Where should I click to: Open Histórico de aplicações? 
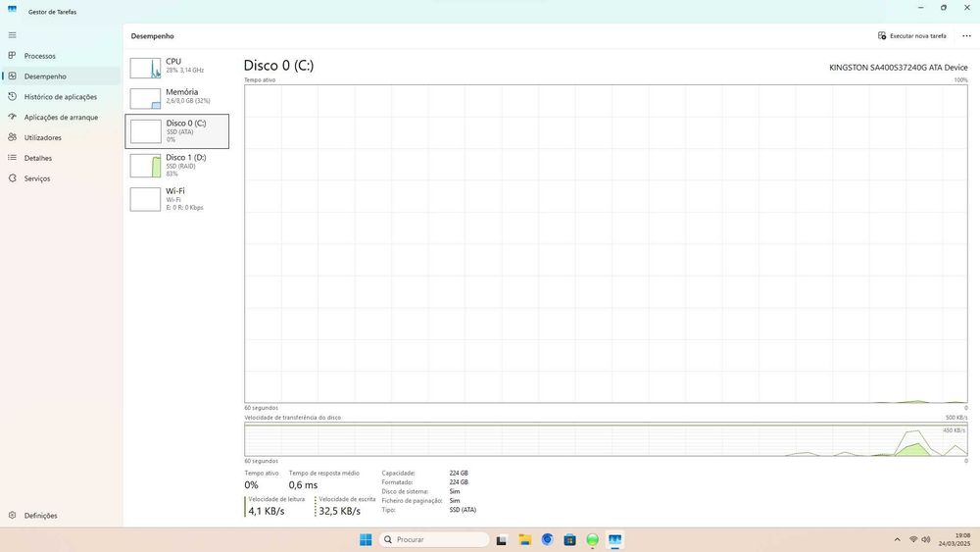(61, 97)
